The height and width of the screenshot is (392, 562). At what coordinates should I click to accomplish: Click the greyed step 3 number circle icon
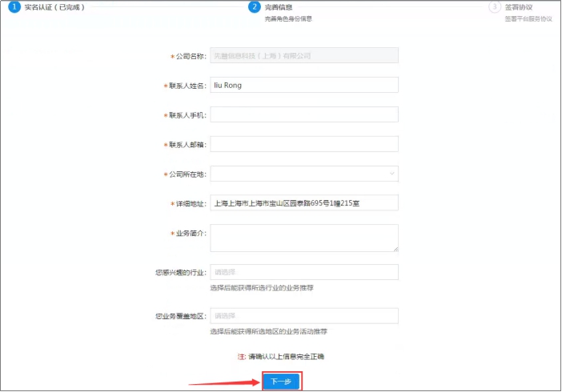coord(495,7)
